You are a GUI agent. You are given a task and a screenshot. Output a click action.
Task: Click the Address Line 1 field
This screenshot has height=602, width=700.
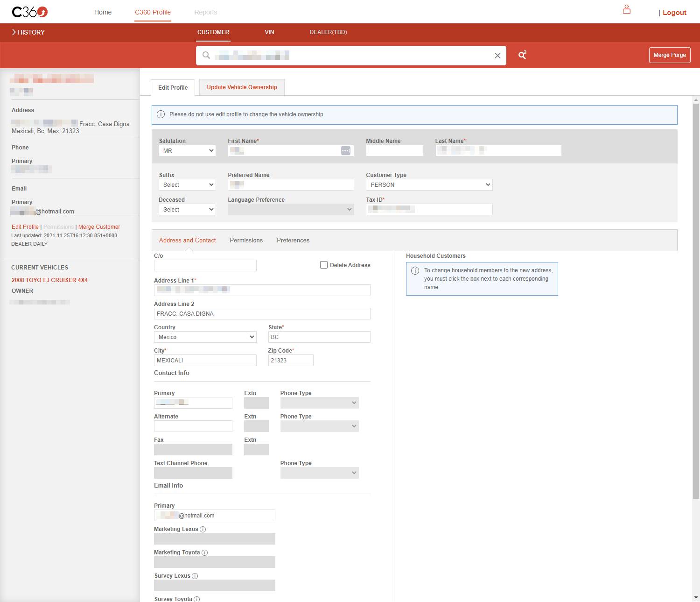262,290
